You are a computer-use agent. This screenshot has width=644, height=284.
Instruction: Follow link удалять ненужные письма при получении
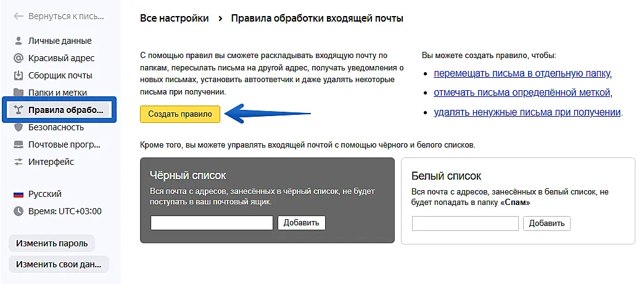(527, 112)
